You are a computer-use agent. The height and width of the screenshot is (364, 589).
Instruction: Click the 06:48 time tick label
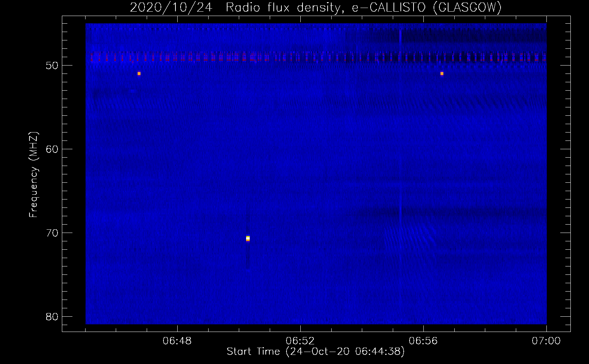177,341
